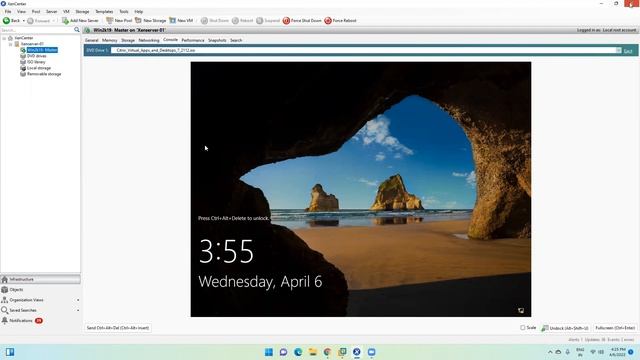This screenshot has width=640, height=360.
Task: Click the Shut Down toolbar button
Action: [215, 20]
